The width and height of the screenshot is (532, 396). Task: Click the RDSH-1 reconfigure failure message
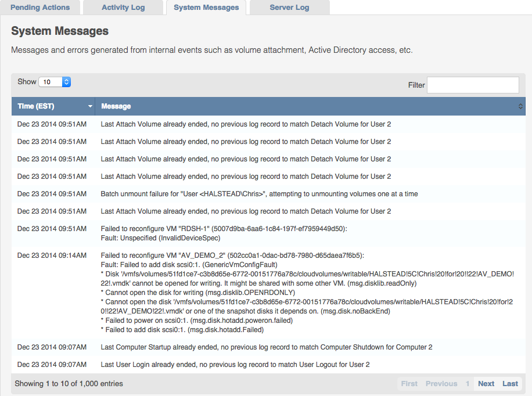(x=224, y=233)
